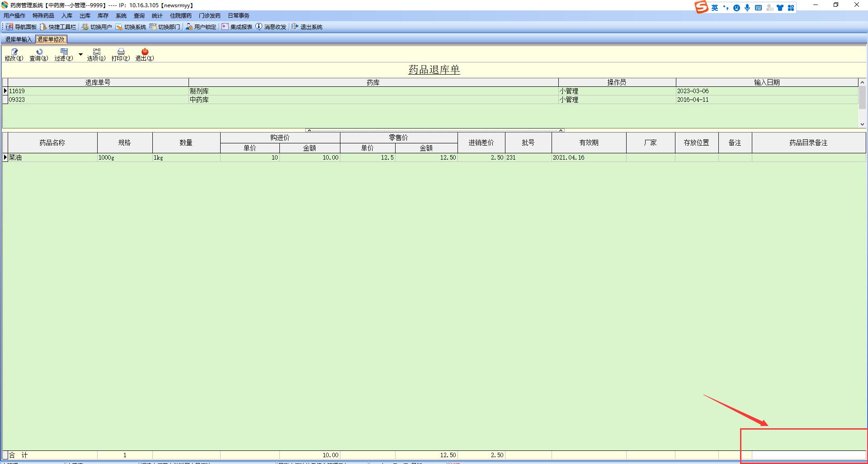Click the 中药库 cell
This screenshot has width=868, height=464.
click(373, 99)
